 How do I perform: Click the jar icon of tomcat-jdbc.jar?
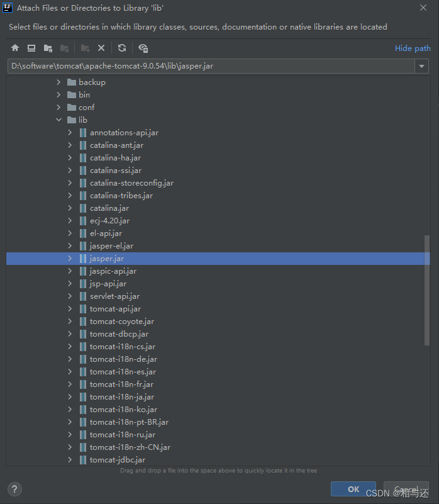coord(83,460)
